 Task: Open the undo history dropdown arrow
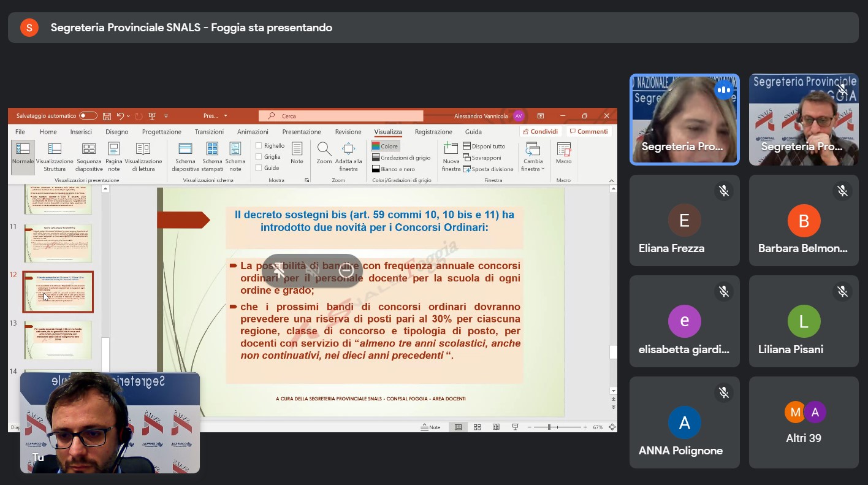coord(128,116)
